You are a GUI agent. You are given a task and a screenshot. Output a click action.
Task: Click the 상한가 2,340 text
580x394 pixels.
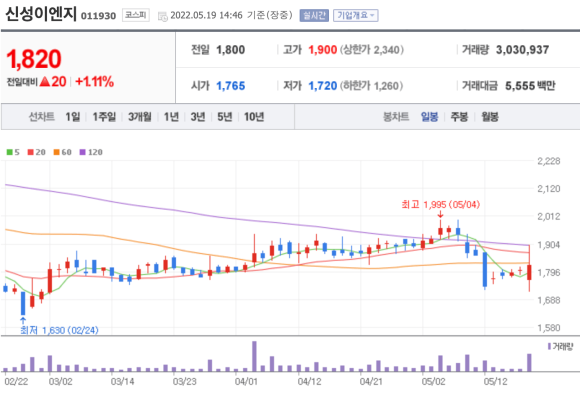click(x=372, y=50)
